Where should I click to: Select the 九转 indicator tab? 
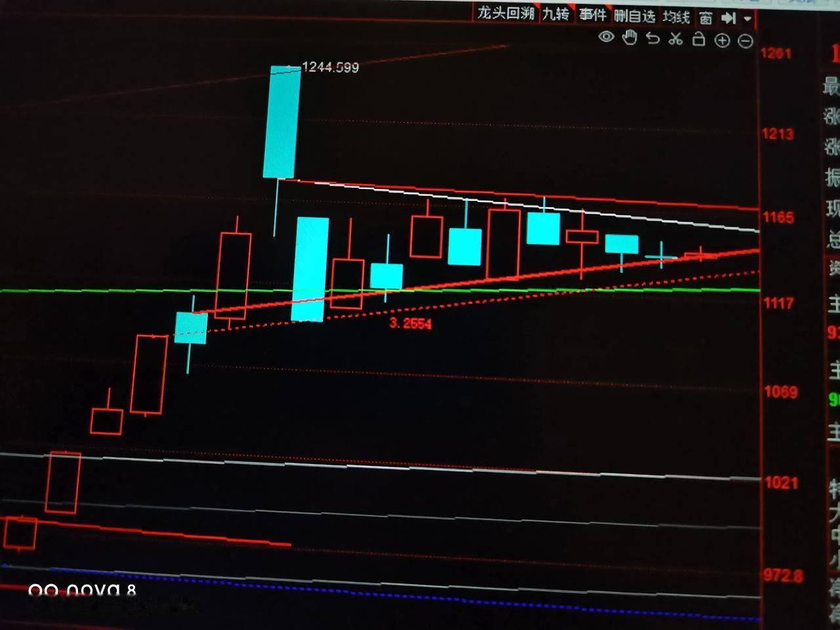556,14
